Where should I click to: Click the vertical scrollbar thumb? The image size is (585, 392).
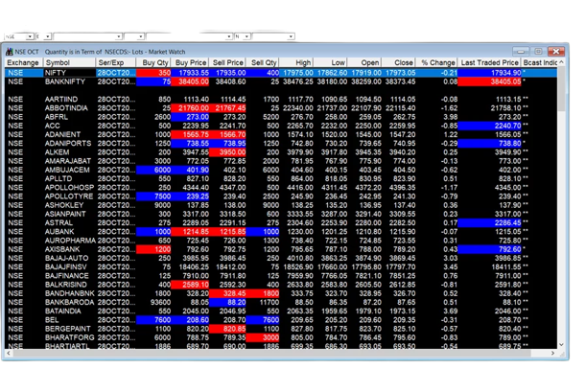tap(561, 89)
